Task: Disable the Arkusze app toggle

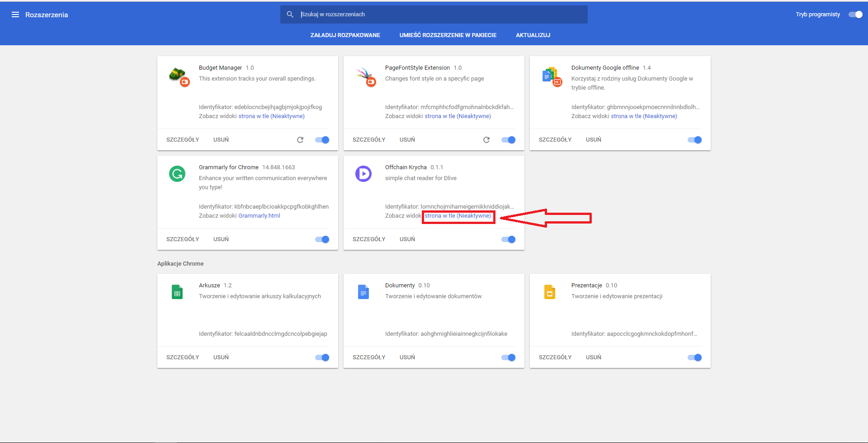Action: [322, 357]
